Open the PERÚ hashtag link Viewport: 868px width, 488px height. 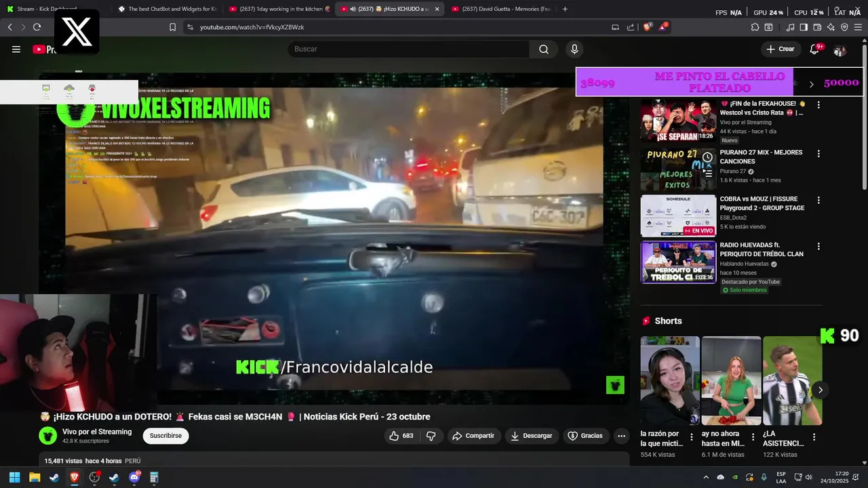(133, 461)
